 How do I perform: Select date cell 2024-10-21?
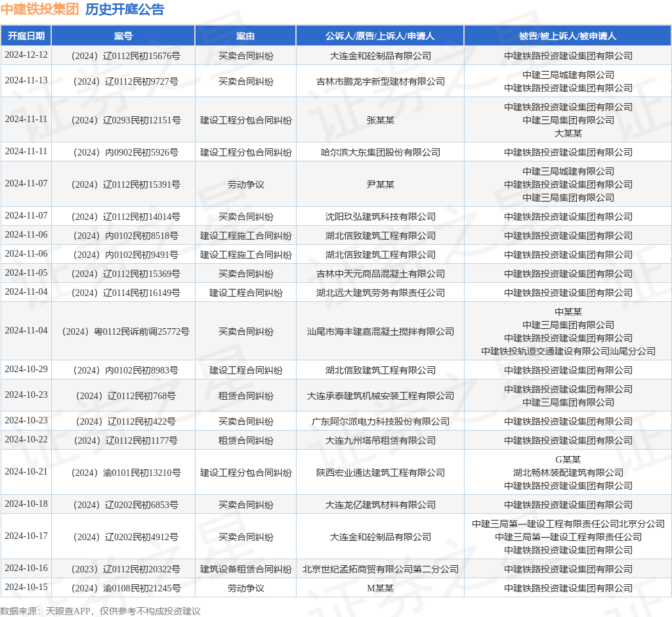26,472
